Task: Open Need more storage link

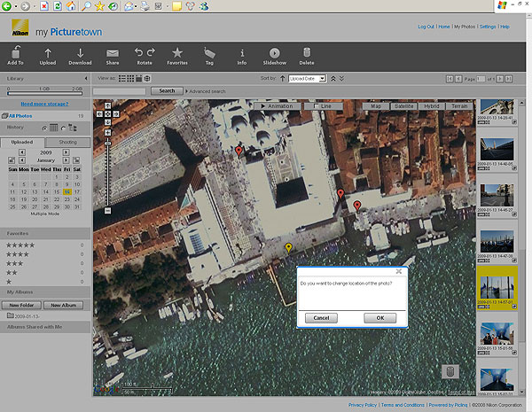Action: [x=44, y=104]
